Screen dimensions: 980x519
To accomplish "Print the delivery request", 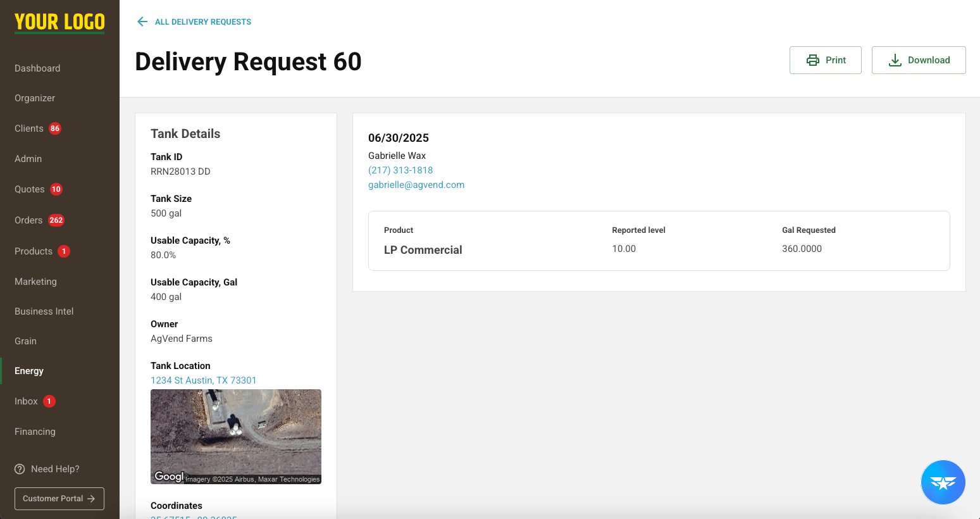I will coord(825,60).
